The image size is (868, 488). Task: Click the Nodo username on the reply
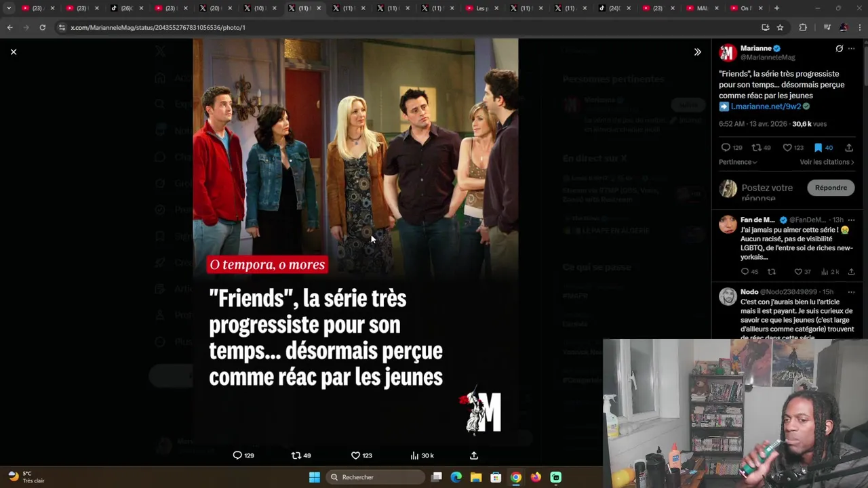point(749,292)
